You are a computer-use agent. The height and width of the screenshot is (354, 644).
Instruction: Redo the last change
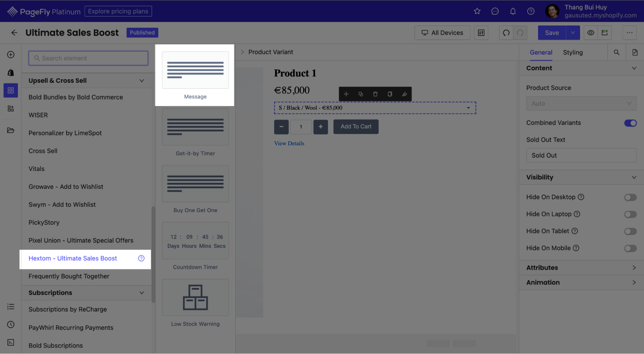pos(520,33)
